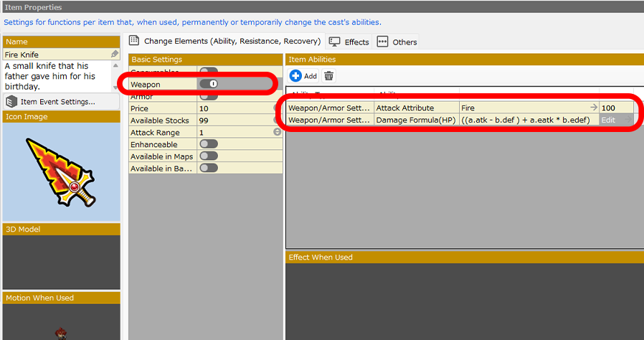
Task: Click the trash can delete icon
Action: click(x=328, y=75)
